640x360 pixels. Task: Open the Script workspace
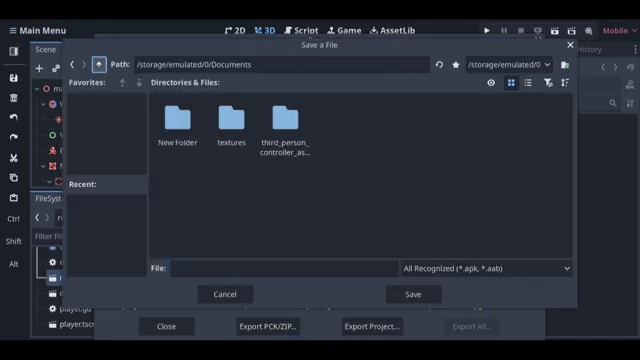(x=301, y=31)
